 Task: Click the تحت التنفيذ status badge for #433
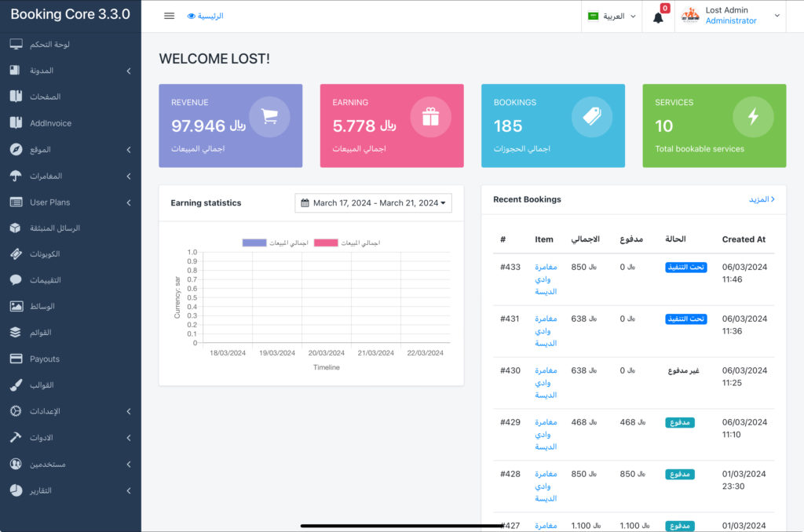coord(686,267)
